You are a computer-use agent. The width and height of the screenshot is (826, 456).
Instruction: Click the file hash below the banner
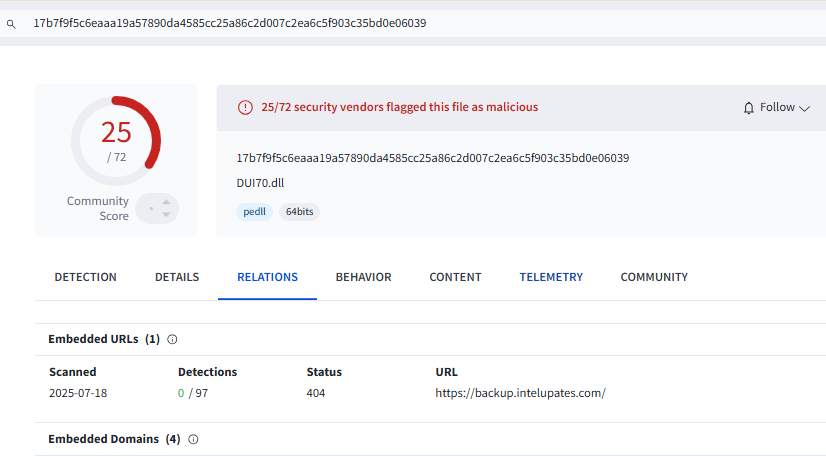[x=432, y=158]
